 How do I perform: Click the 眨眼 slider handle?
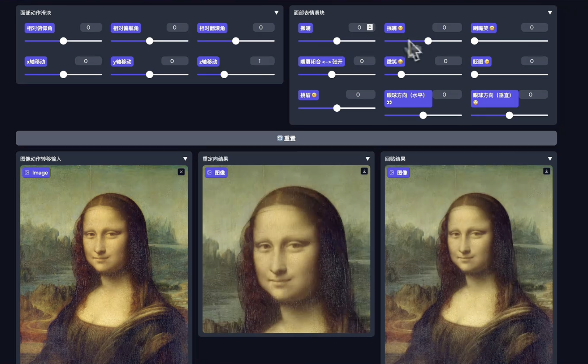[x=474, y=75]
